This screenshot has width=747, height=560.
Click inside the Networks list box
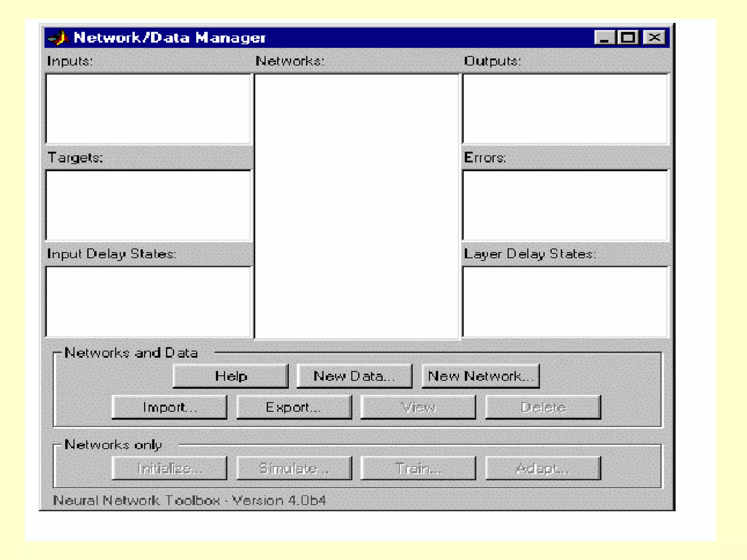(357, 206)
